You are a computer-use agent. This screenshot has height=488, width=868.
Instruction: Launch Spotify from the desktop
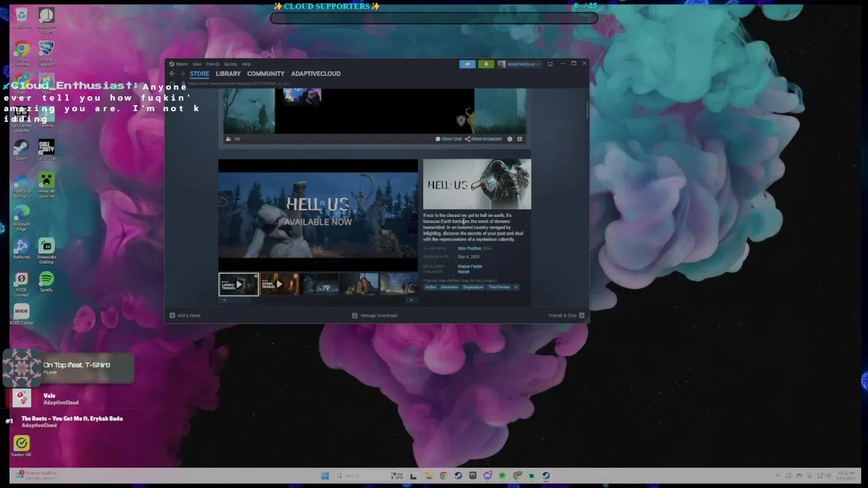[46, 282]
